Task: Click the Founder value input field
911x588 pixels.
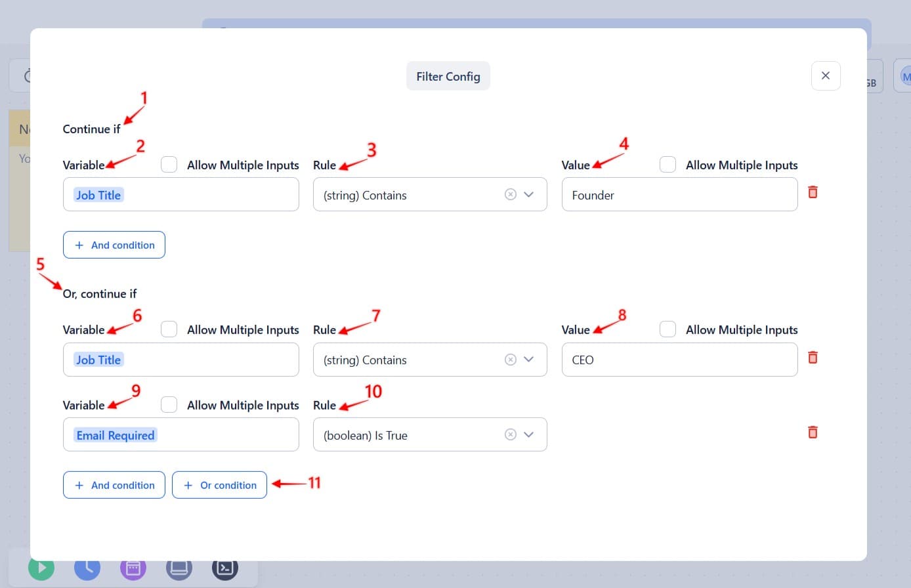Action: click(x=679, y=195)
